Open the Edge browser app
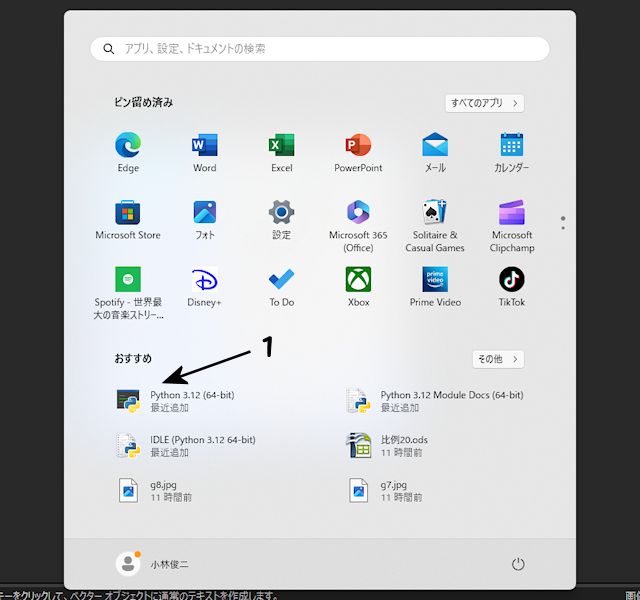640x600 pixels. click(x=128, y=152)
